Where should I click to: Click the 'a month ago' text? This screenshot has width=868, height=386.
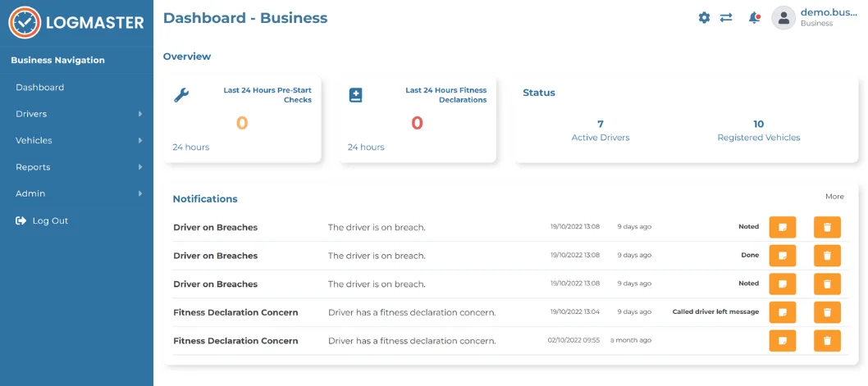pos(631,341)
